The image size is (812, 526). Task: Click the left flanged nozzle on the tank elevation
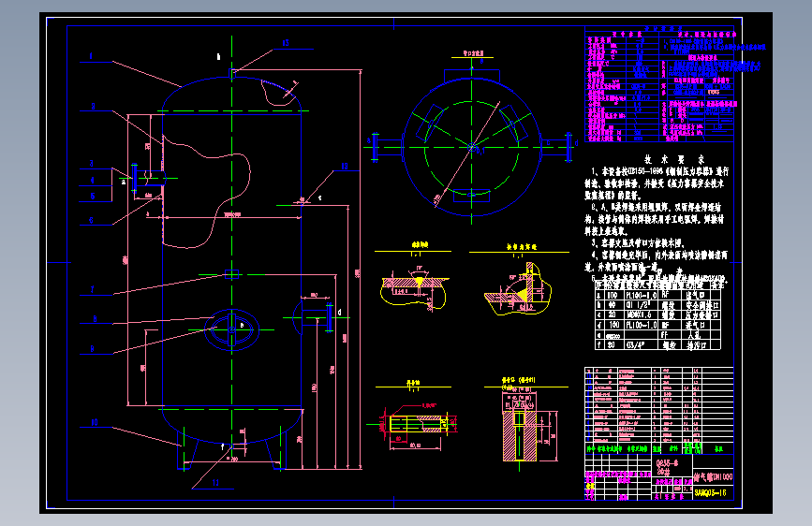click(149, 179)
